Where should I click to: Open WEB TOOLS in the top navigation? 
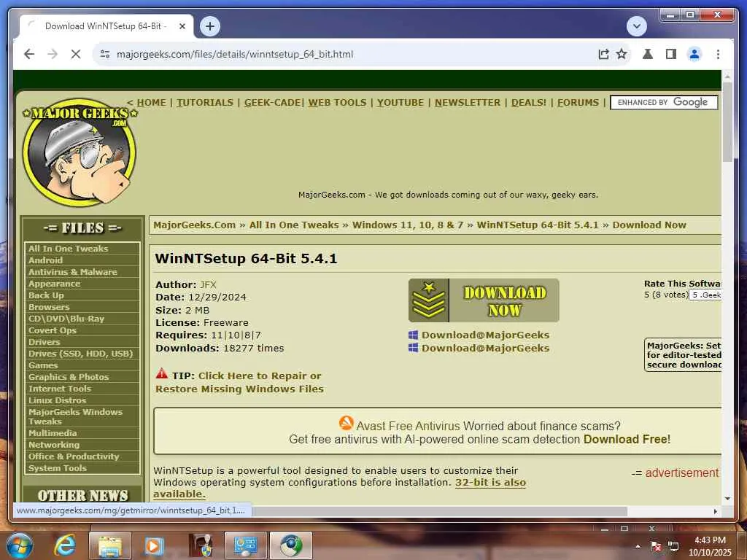(337, 102)
